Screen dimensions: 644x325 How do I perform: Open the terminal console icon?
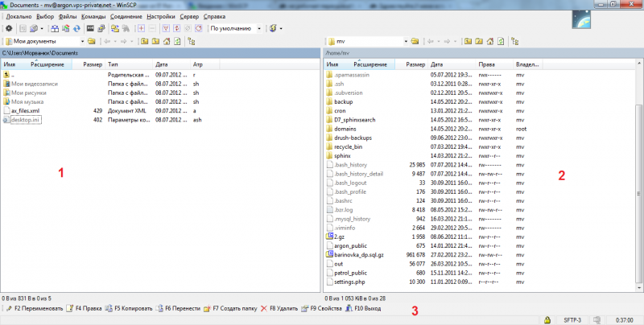pyautogui.click(x=89, y=28)
